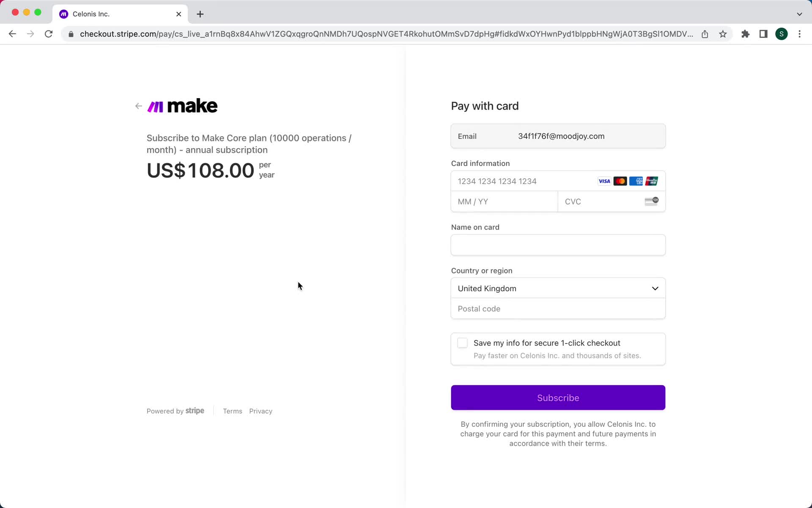Click the Subscribe button

pos(558,398)
